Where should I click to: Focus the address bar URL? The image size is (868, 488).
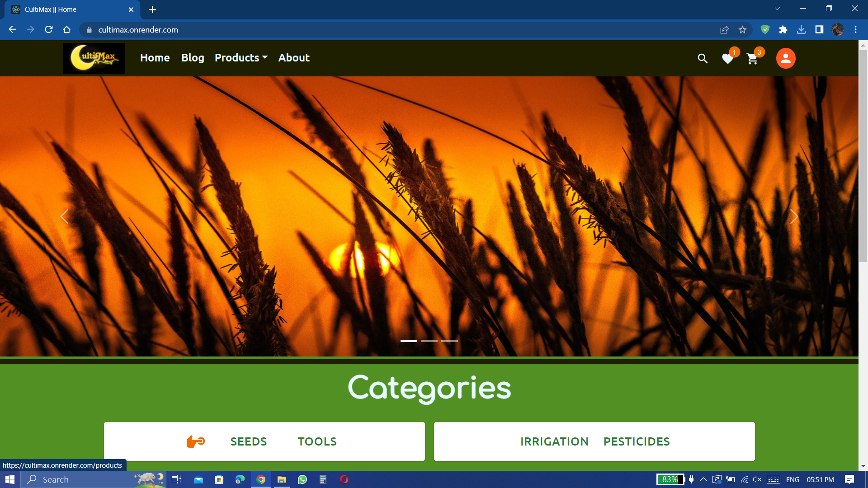138,30
